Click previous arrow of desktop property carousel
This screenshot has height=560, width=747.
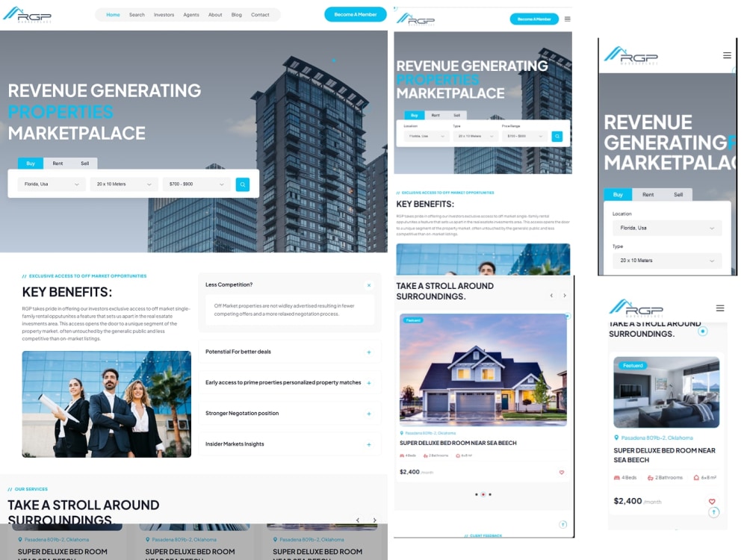point(358,520)
